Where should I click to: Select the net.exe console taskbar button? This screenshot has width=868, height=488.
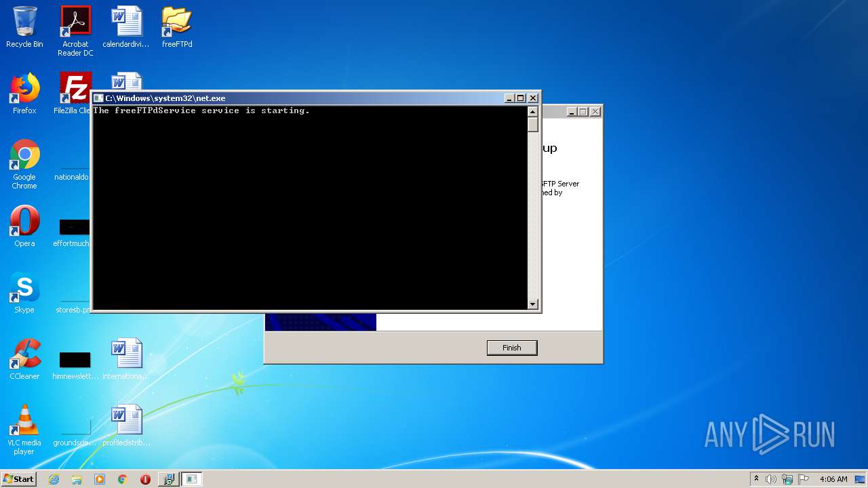click(x=192, y=479)
